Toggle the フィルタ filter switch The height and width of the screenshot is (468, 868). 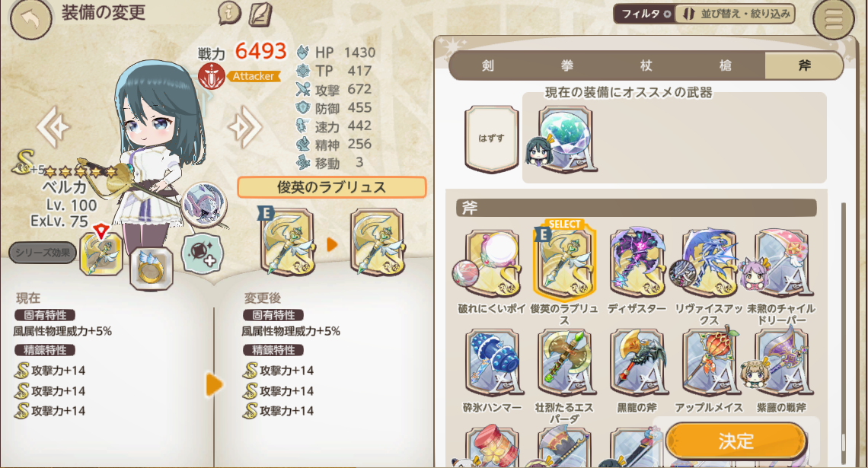tap(644, 14)
